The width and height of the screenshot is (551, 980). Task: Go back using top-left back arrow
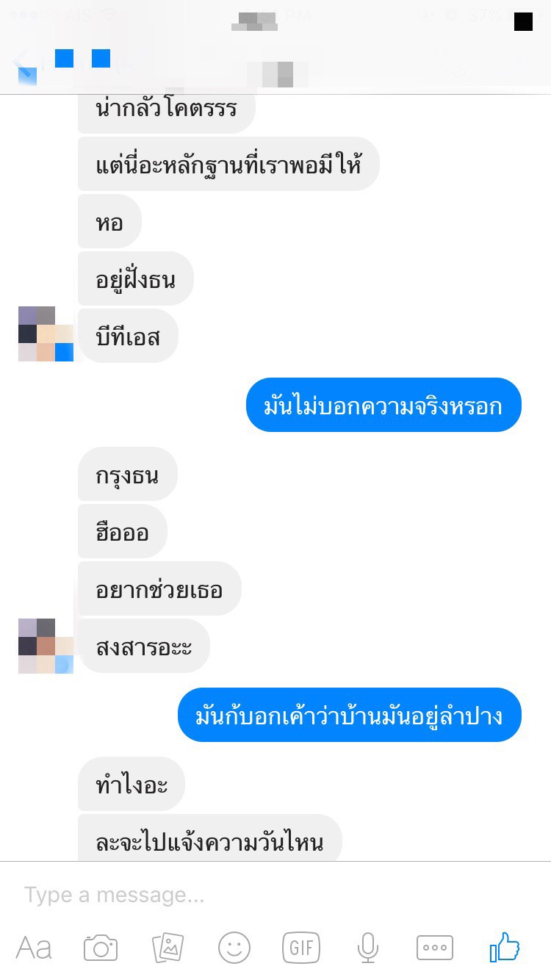[x=26, y=66]
